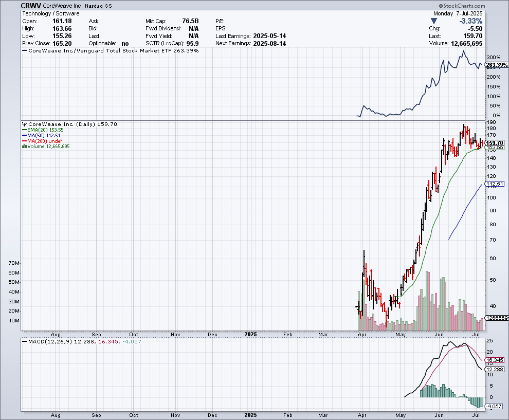Click the 263.39% ratio axis tag

pyautogui.click(x=497, y=65)
